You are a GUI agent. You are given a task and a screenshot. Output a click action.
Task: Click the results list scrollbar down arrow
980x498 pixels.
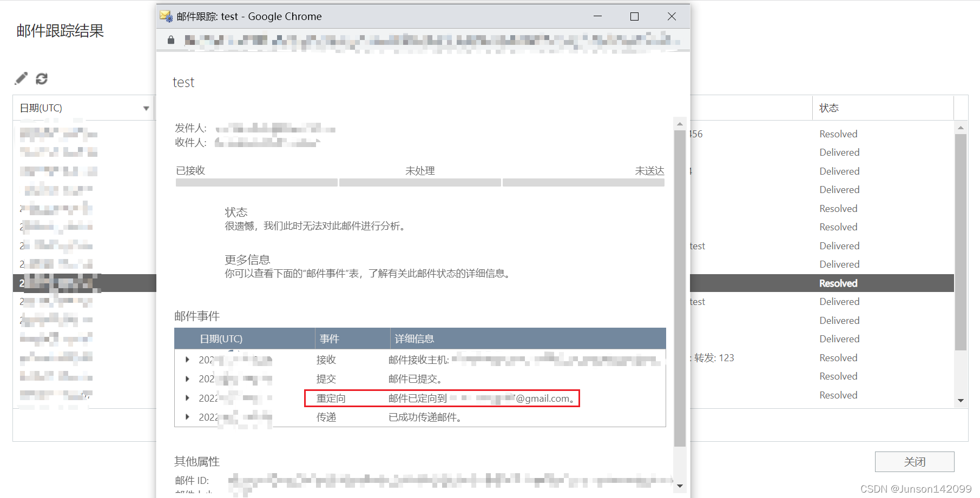point(961,401)
